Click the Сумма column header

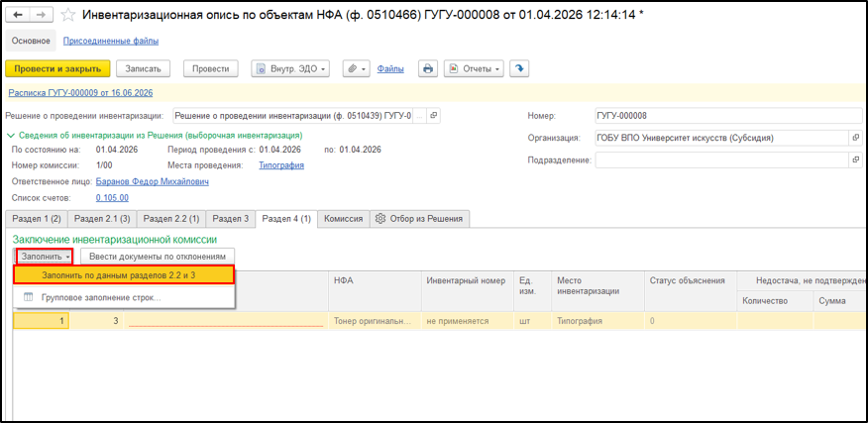pos(840,300)
